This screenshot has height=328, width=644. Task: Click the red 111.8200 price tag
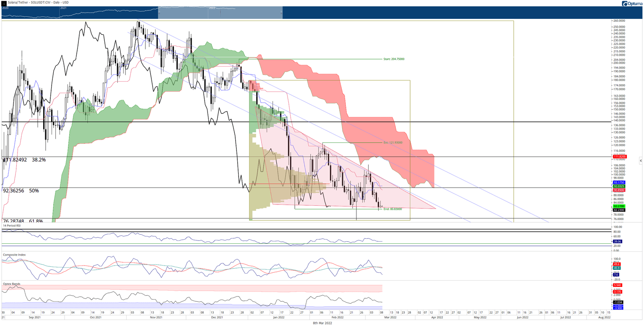pos(619,156)
